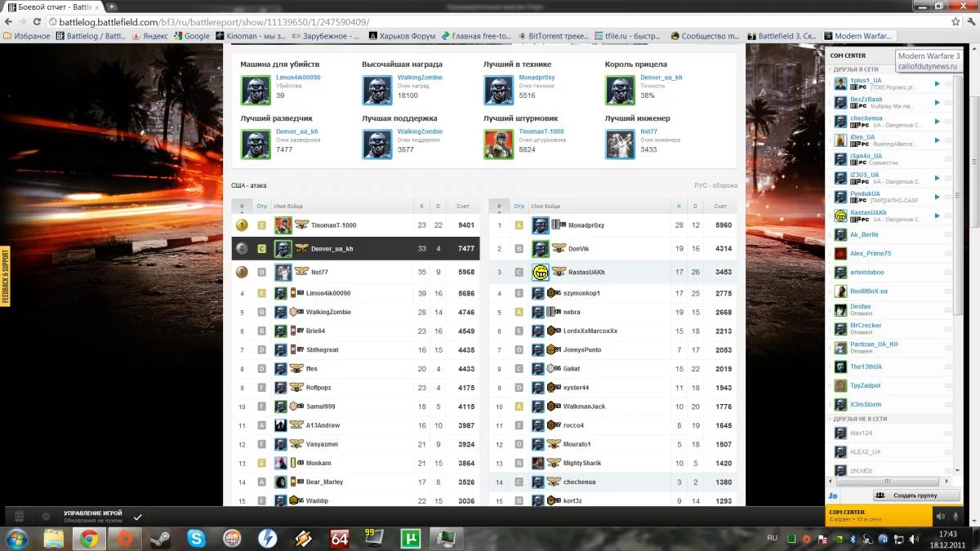This screenshot has width=980, height=551.
Task: Click checkmark next to Управление игрой
Action: [137, 517]
